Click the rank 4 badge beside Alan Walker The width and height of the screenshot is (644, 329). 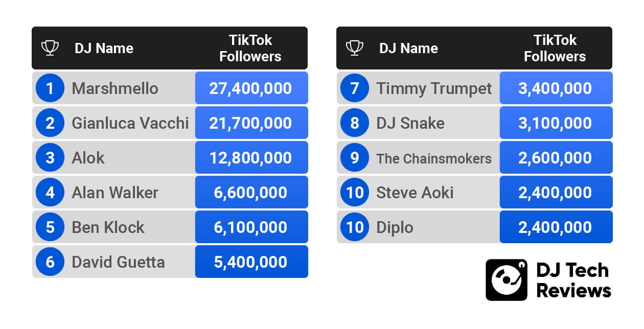(50, 193)
